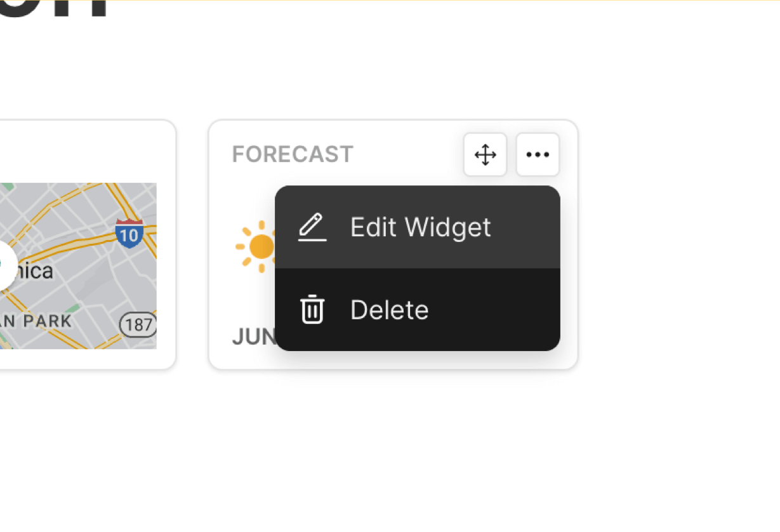Click the PARK neighborhood label on map
Image resolution: width=780 pixels, height=532 pixels.
pos(47,321)
